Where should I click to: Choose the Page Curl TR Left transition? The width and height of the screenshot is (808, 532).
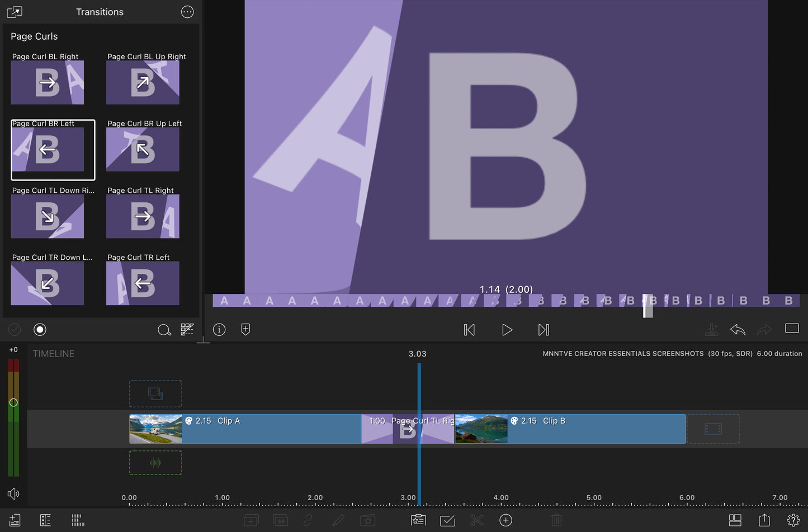(143, 283)
